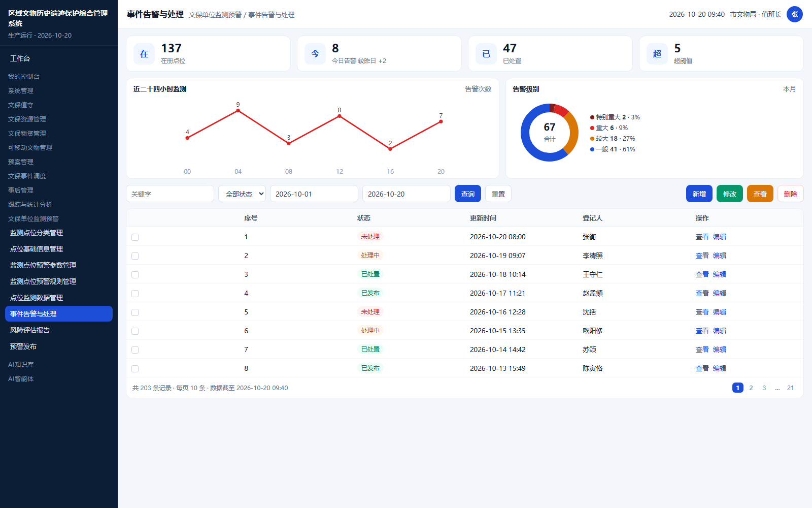Click 编辑 link for 张衡's row

pyautogui.click(x=720, y=237)
